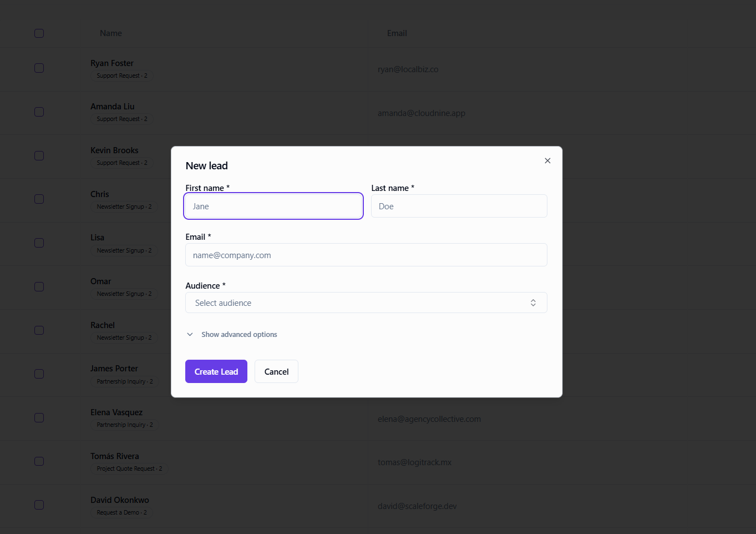Click the Project Quote Request tag
Image resolution: width=756 pixels, height=534 pixels.
[130, 468]
